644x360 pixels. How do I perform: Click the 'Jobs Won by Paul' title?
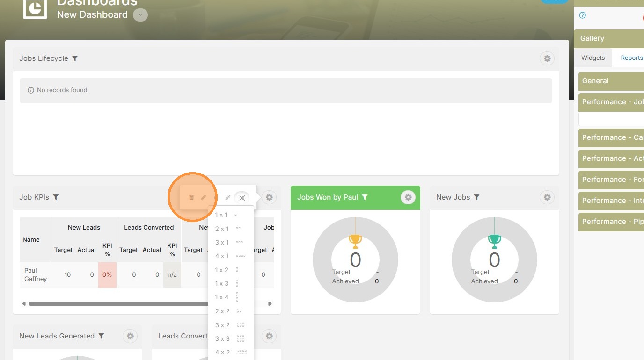[328, 197]
